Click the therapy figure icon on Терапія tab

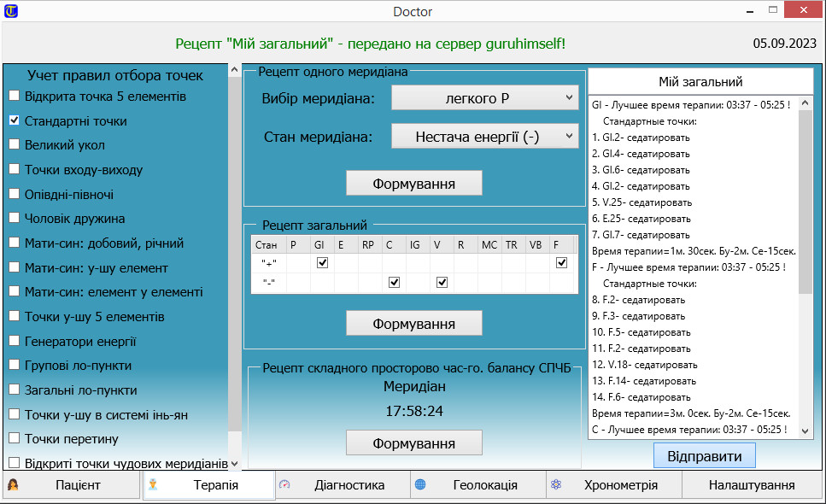point(154,485)
